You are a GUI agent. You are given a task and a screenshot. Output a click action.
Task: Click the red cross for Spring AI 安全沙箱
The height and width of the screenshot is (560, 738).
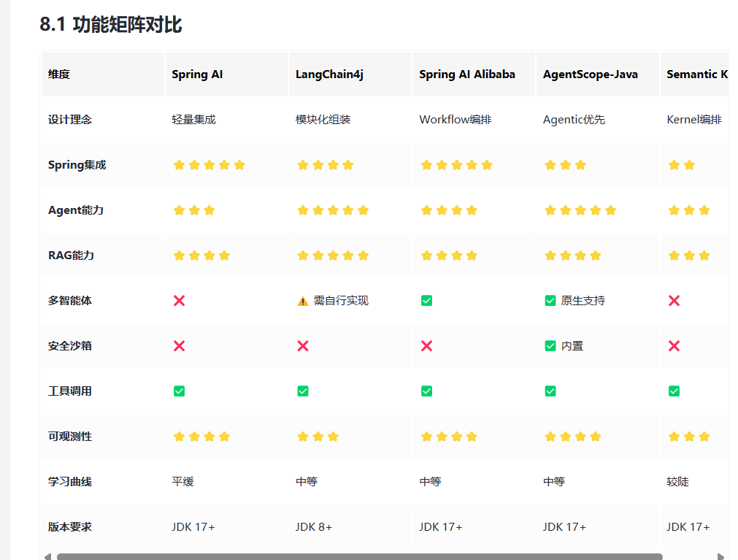180,346
